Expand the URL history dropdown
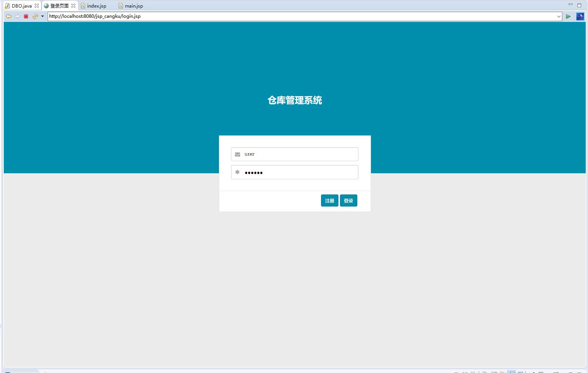Screen dimensions: 588x373 coord(559,16)
